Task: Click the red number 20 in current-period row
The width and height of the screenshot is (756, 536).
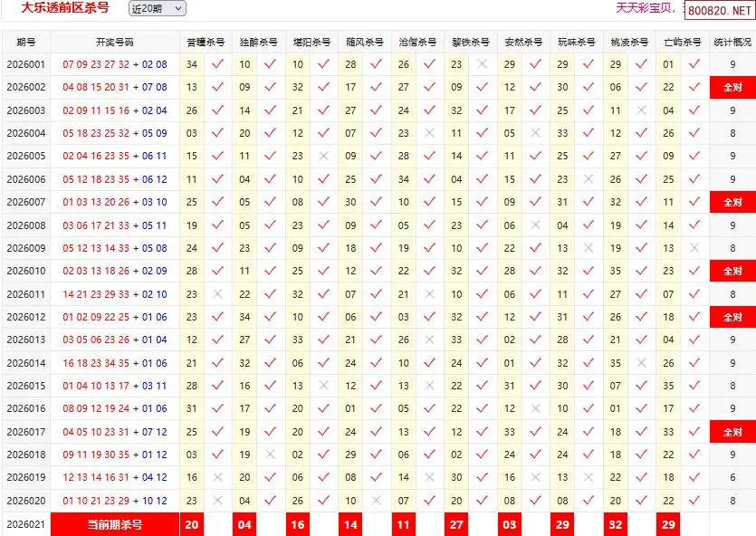Action: [x=191, y=524]
